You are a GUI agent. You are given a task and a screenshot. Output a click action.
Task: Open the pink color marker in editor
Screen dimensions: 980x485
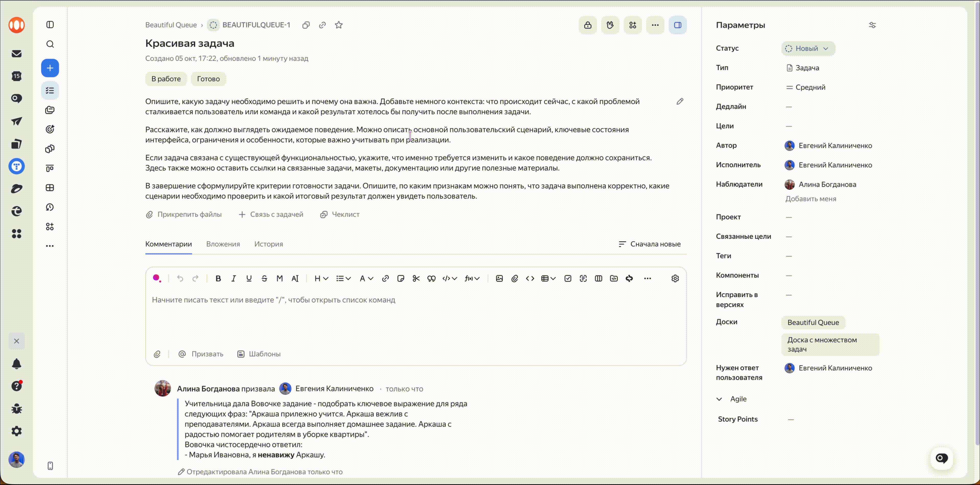[157, 278]
